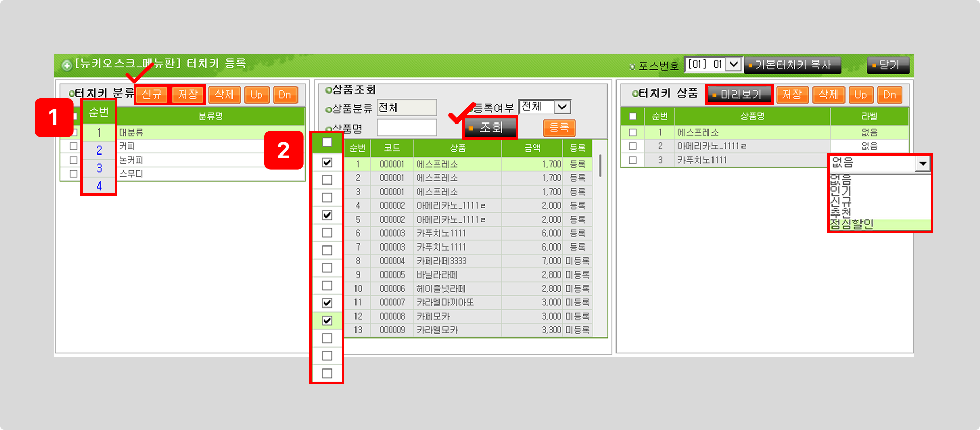Click the 신규 button in 터치키 분류
Image resolution: width=980 pixels, height=430 pixels.
point(152,95)
